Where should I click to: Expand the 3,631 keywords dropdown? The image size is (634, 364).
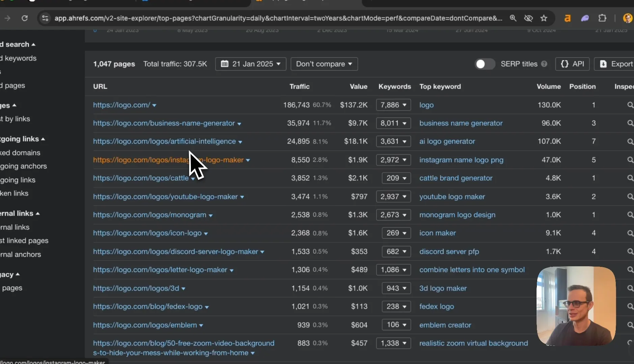coord(394,142)
